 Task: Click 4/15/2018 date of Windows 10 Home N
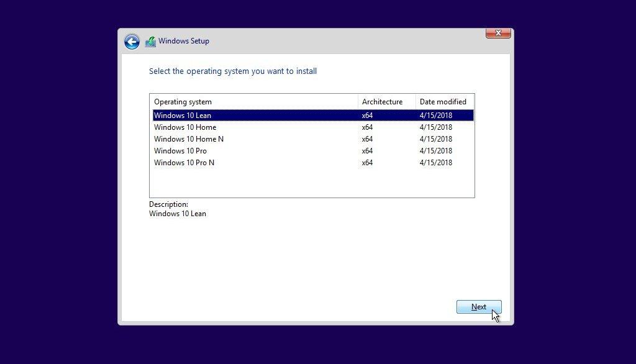(435, 139)
